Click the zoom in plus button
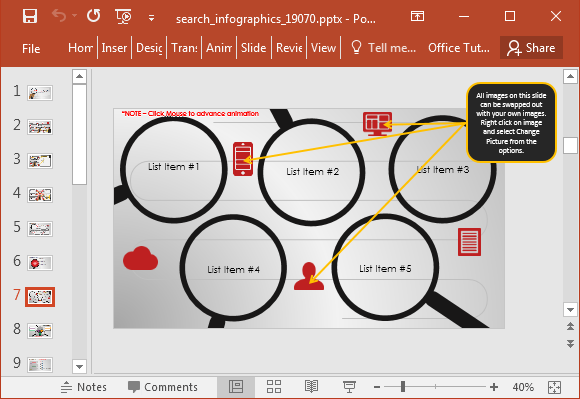 click(x=494, y=387)
